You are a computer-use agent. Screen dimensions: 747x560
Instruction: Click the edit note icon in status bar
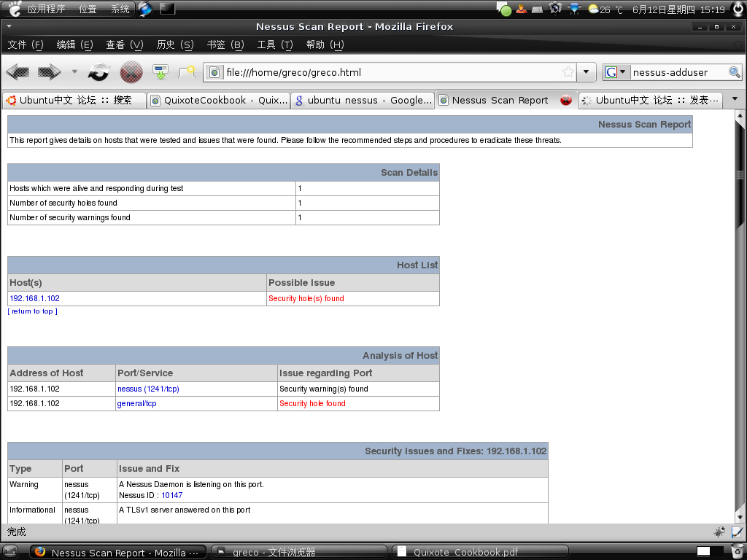pyautogui.click(x=737, y=532)
